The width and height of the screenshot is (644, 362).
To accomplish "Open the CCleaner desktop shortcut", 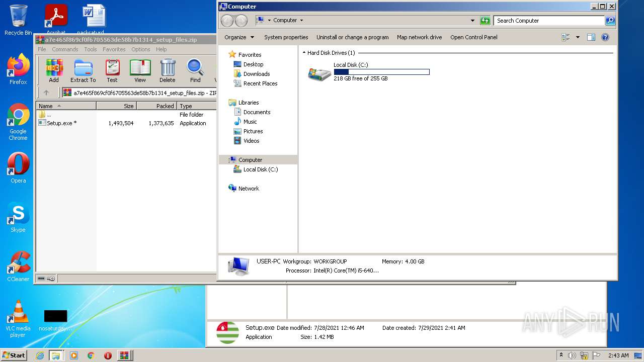I will click(x=18, y=266).
